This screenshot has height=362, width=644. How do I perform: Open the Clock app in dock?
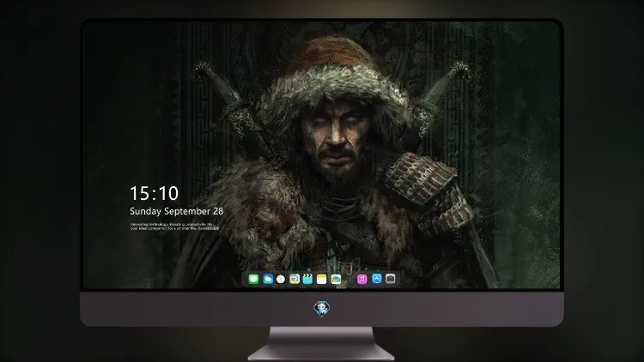[281, 279]
